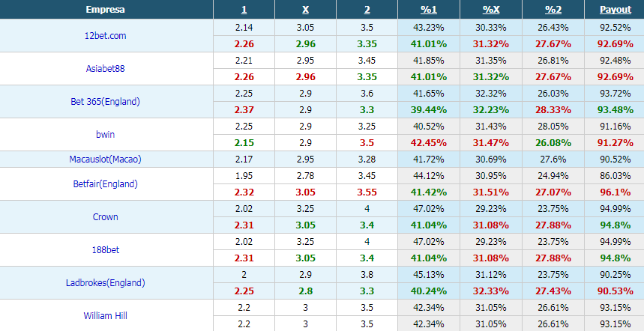The width and height of the screenshot is (644, 331).
Task: Open the bwin company link
Action: coord(105,135)
